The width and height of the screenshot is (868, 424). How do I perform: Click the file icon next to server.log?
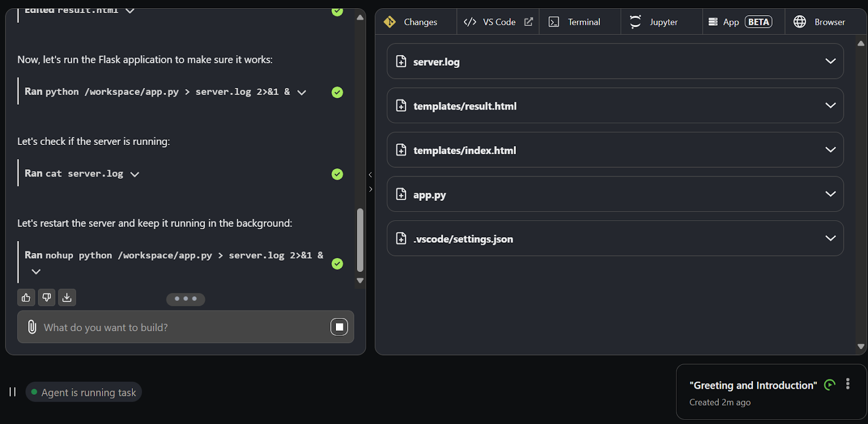pyautogui.click(x=401, y=61)
